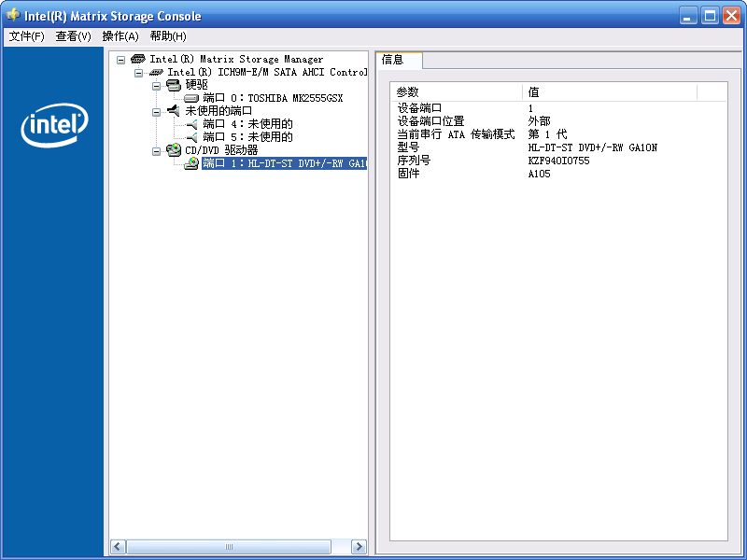Click the value 第 1 代
Viewport: 747px width, 560px height.
click(547, 134)
